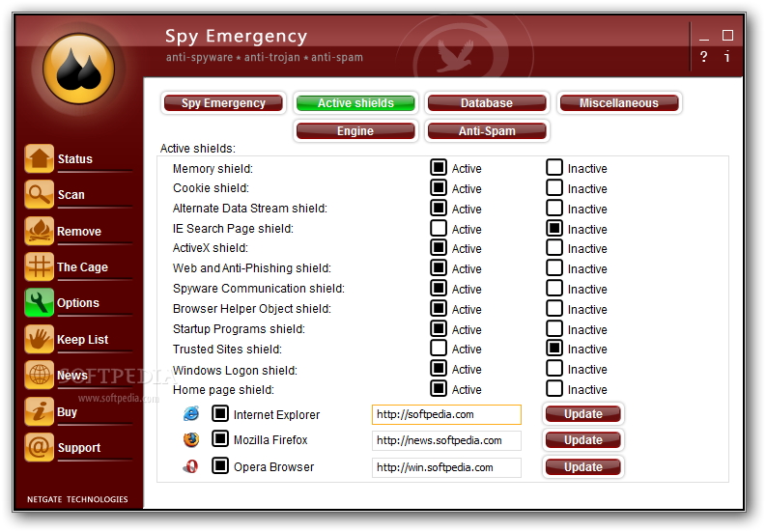Image resolution: width=766 pixels, height=532 pixels.
Task: Open the Status sidebar label
Action: pos(75,158)
